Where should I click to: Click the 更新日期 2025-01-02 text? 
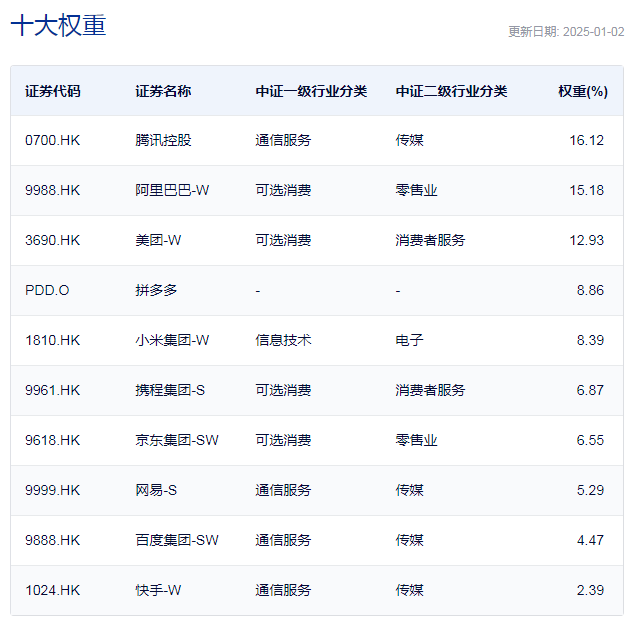[565, 31]
